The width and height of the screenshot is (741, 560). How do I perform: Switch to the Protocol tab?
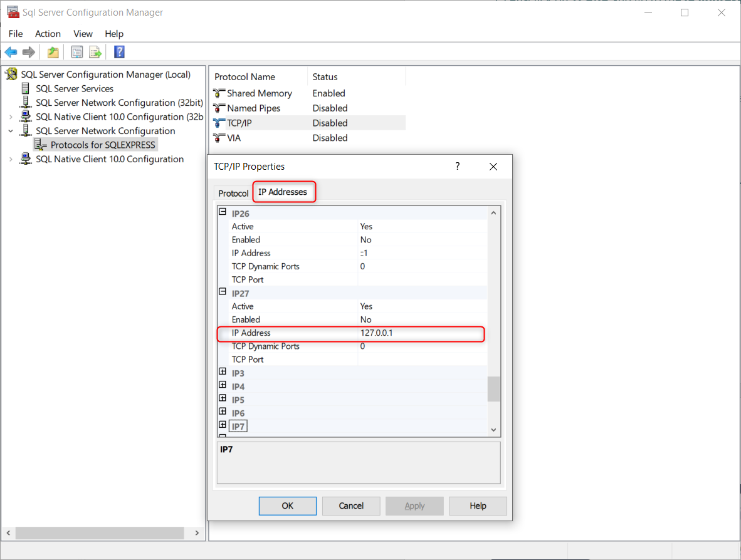(233, 193)
